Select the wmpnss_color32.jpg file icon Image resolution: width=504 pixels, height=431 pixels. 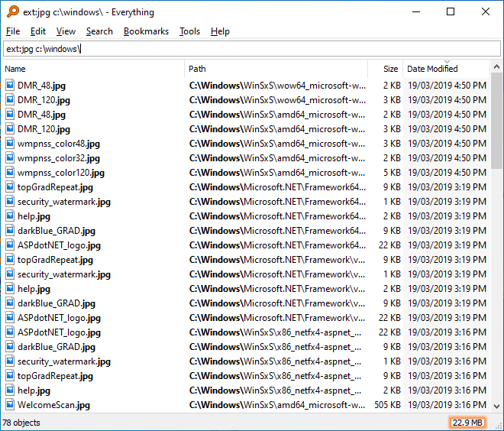10,158
